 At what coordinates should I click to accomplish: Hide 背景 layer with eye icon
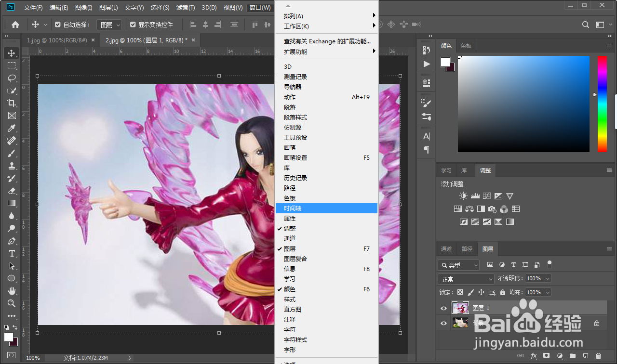[443, 323]
